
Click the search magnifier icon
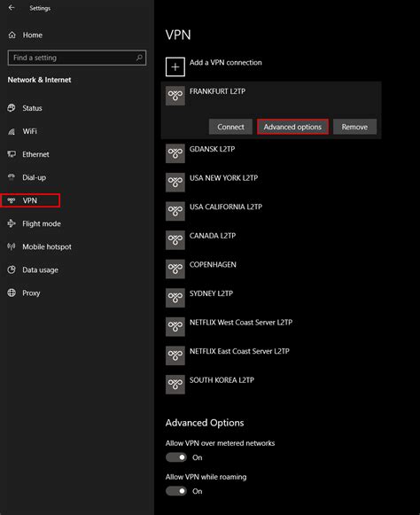pos(139,58)
